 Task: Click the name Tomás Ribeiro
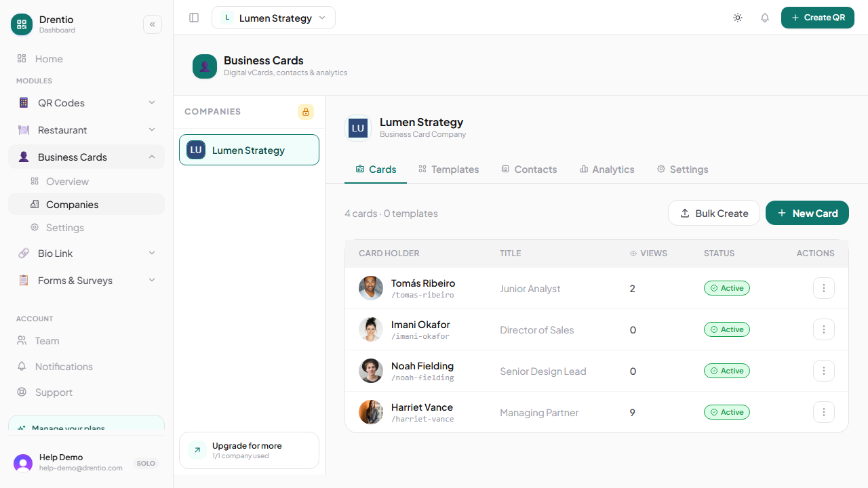coord(423,283)
